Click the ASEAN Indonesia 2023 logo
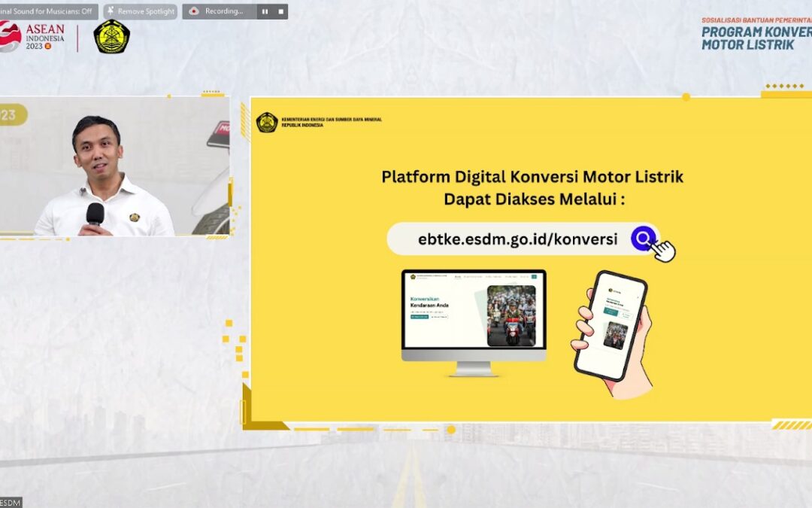Image resolution: width=812 pixels, height=508 pixels. 32,36
